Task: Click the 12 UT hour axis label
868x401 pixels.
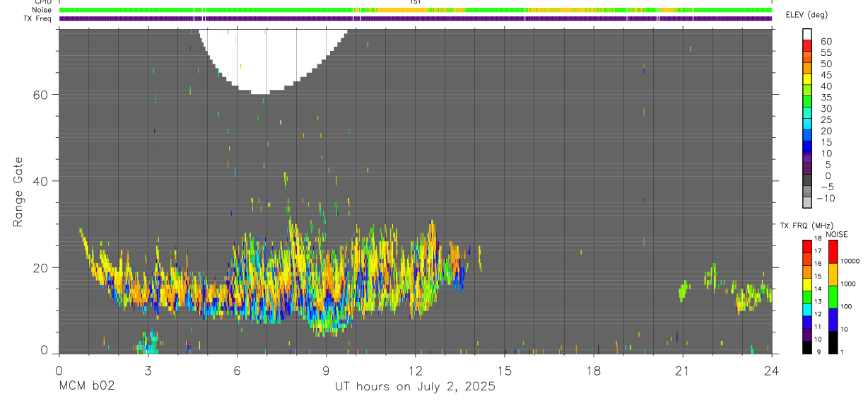Action: click(x=415, y=371)
